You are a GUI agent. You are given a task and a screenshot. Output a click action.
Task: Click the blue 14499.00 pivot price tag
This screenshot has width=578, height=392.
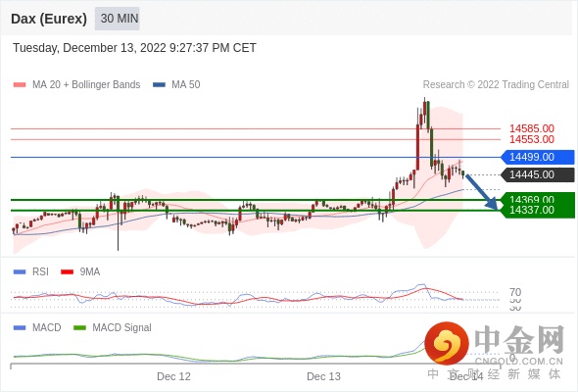point(538,157)
